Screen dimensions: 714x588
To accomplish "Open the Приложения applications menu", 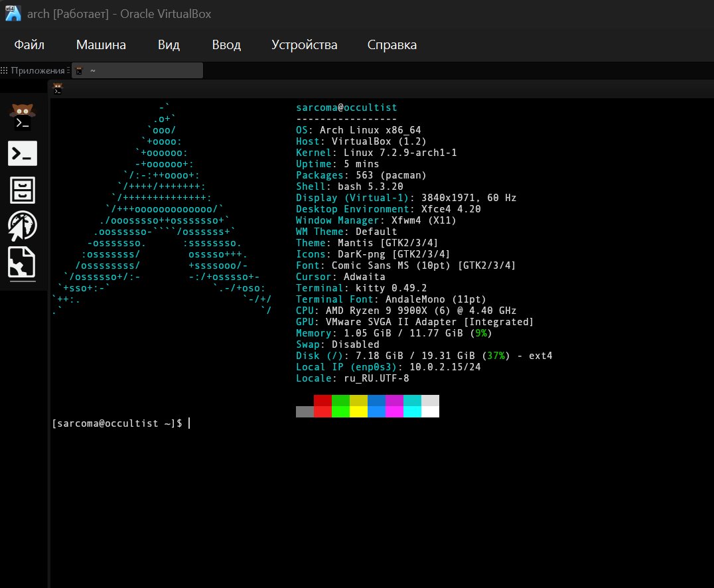I will coord(35,70).
